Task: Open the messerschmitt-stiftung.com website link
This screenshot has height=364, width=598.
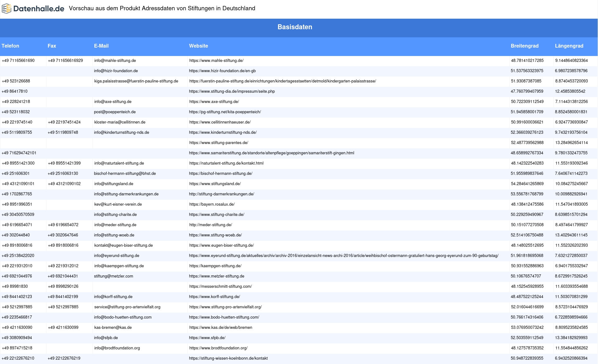Action: 221,287
